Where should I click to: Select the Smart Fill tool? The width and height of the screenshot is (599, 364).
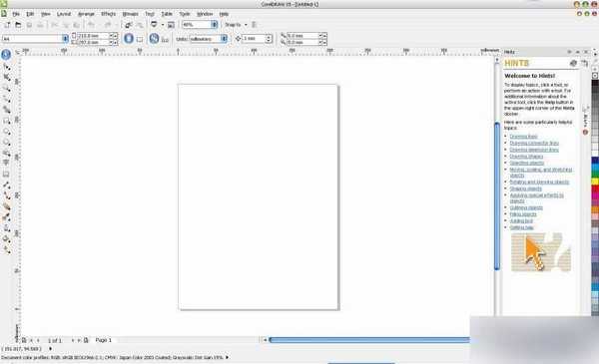click(7, 110)
